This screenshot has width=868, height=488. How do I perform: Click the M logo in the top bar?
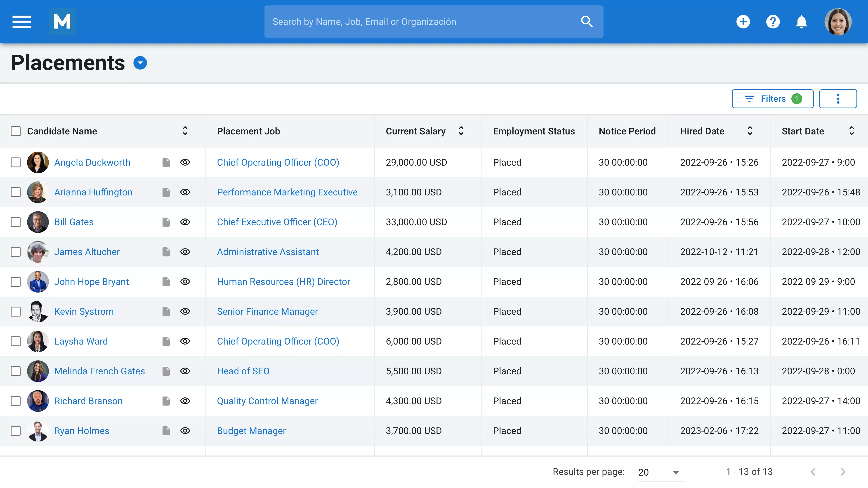pos(62,21)
